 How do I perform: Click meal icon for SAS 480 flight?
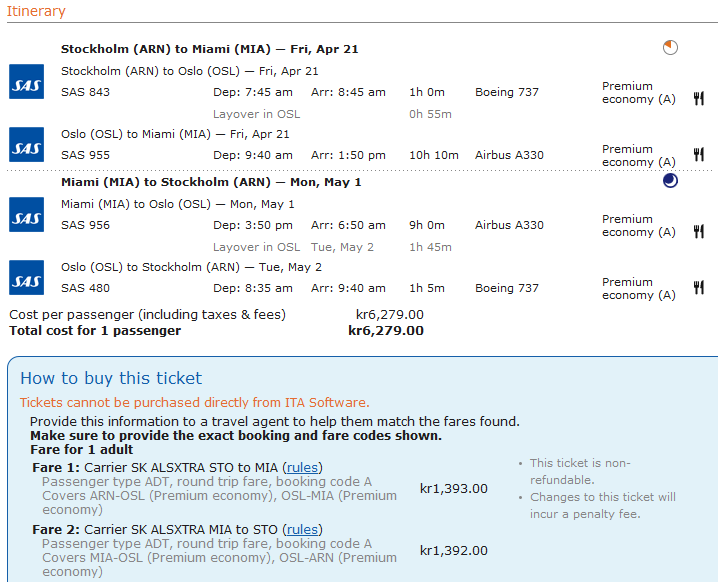699,288
